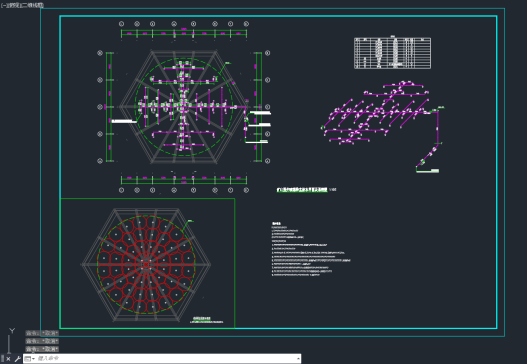Click the command line drag grip
Screen dimensions: 527x364
click(x=2, y=359)
